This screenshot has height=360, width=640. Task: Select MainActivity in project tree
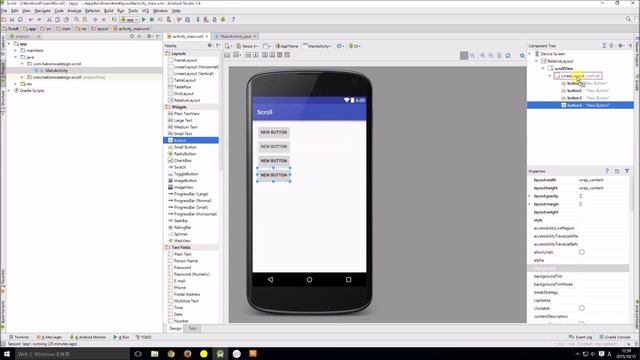[x=56, y=71]
